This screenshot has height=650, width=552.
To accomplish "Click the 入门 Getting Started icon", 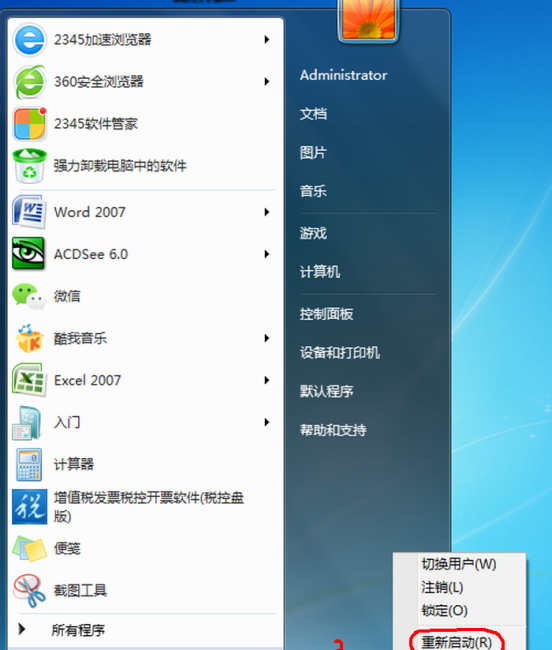I will pyautogui.click(x=27, y=422).
